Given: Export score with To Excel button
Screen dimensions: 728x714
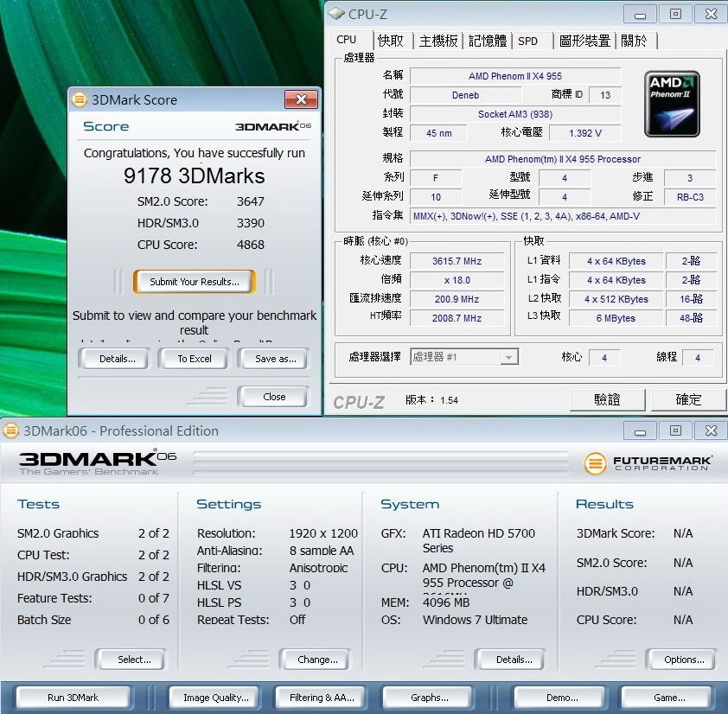Looking at the screenshot, I should [195, 359].
